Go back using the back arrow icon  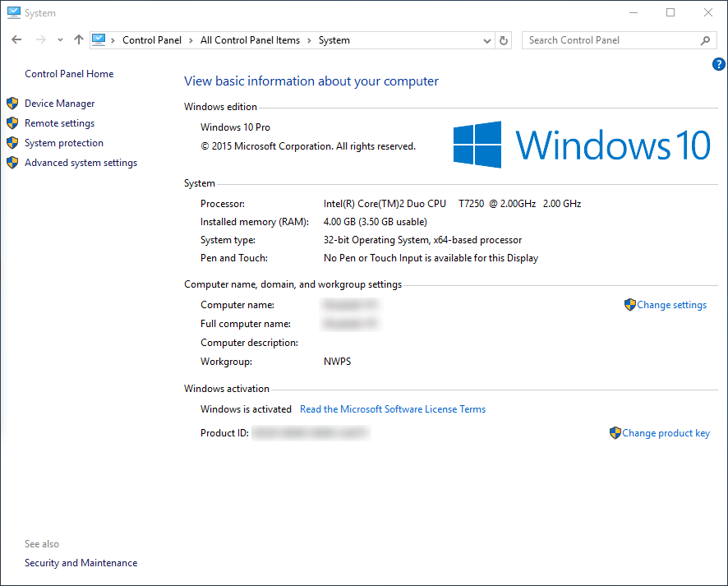coord(16,39)
